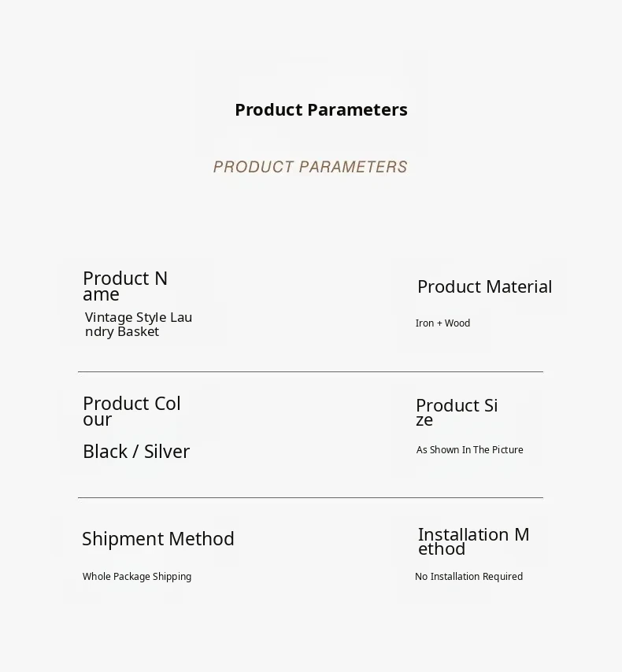Select the "Product Material" label

tap(484, 287)
